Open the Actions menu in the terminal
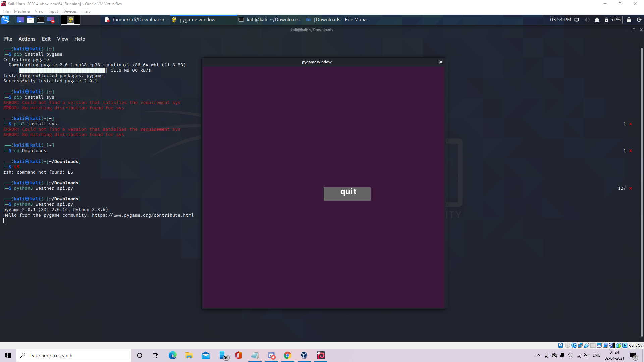 (x=26, y=39)
